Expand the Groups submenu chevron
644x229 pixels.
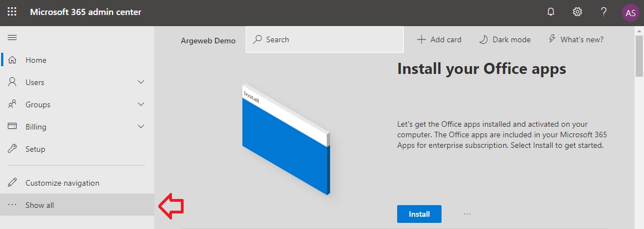[x=141, y=104]
